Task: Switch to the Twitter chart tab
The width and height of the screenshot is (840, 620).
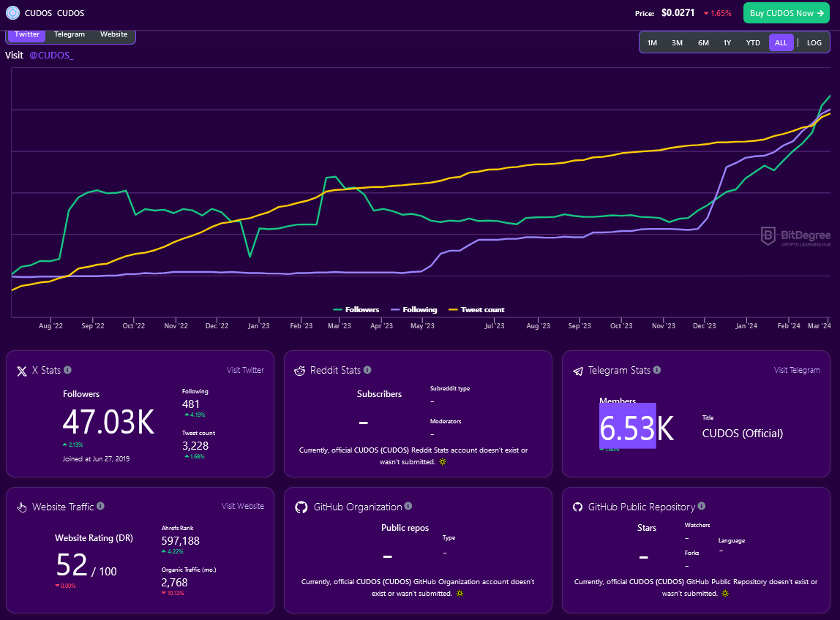Action: coord(27,34)
